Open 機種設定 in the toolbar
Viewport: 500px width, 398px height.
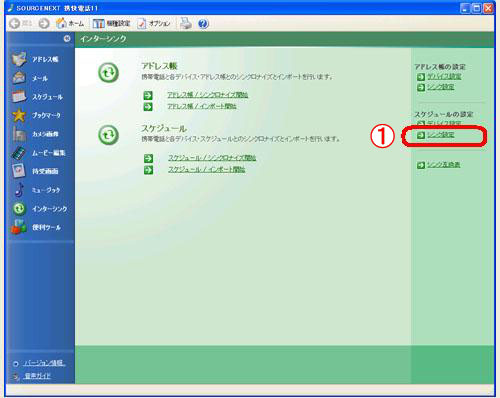111,23
